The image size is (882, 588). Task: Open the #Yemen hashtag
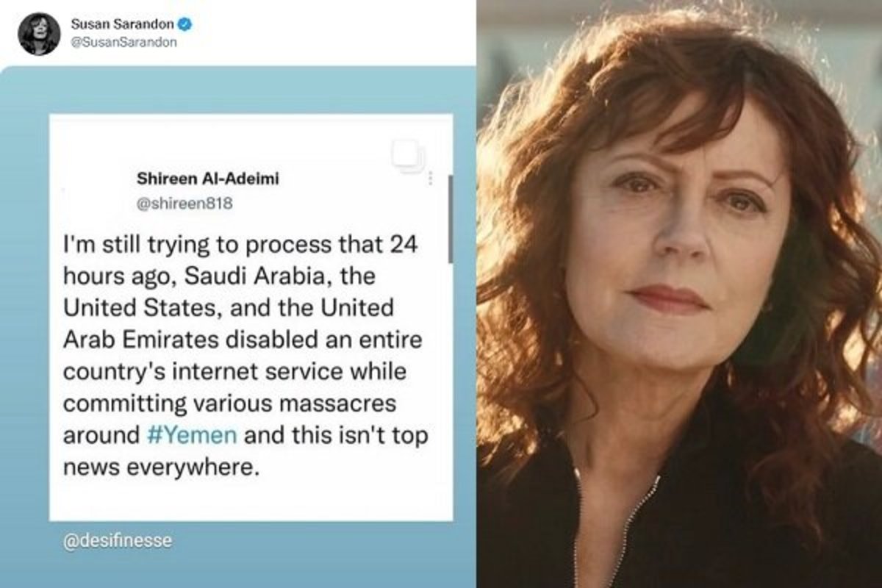[x=191, y=434]
